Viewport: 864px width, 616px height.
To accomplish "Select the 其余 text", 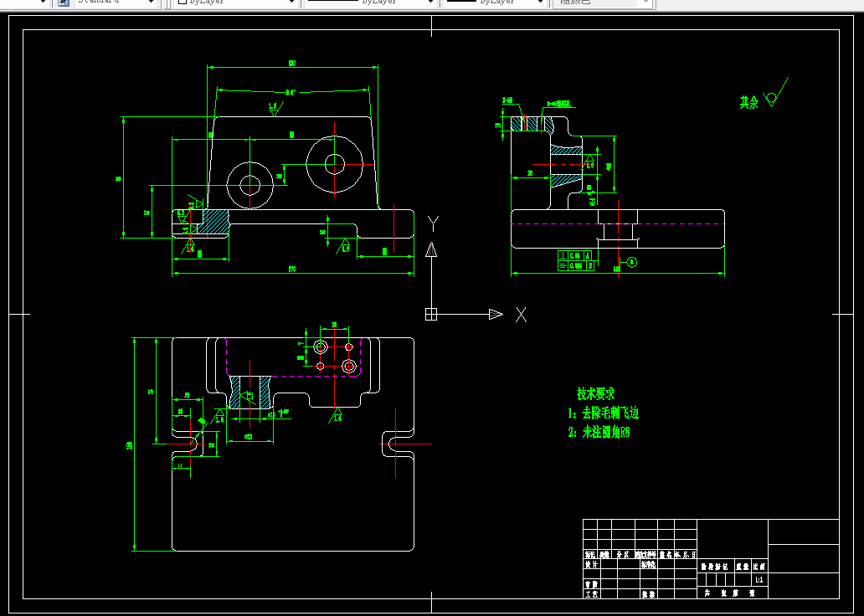I will click(x=748, y=102).
